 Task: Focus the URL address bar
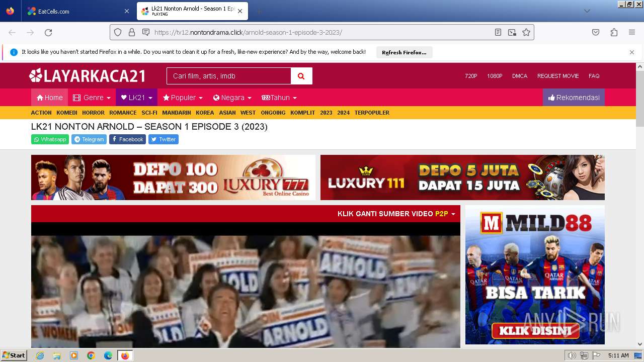click(x=322, y=32)
